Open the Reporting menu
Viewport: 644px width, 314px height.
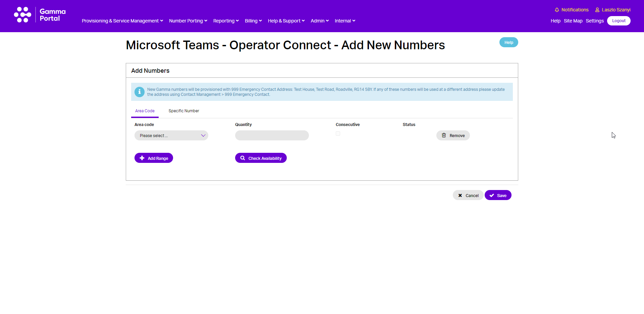point(226,21)
